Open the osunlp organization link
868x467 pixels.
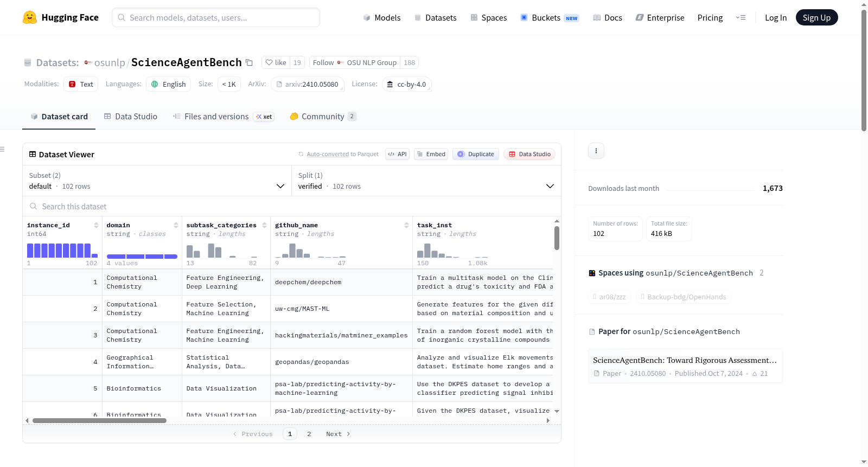[110, 62]
